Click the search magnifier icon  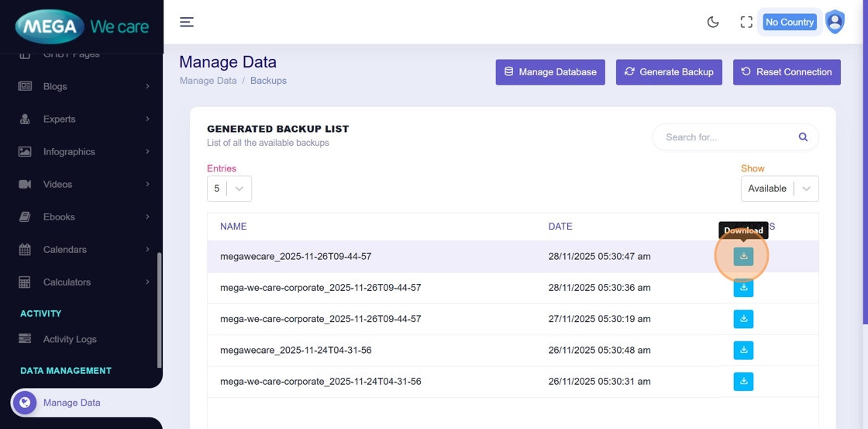click(x=803, y=137)
